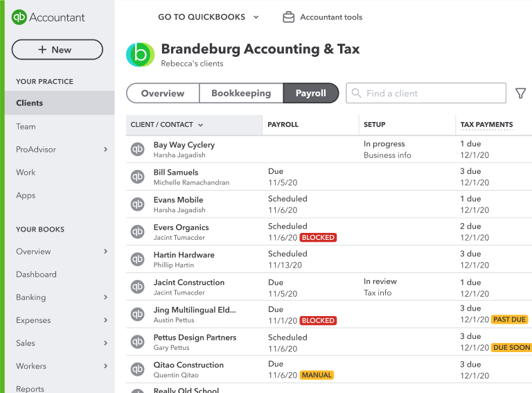Sort by the CLIENT / CONTACT column arrow
The width and height of the screenshot is (532, 393).
(x=200, y=125)
